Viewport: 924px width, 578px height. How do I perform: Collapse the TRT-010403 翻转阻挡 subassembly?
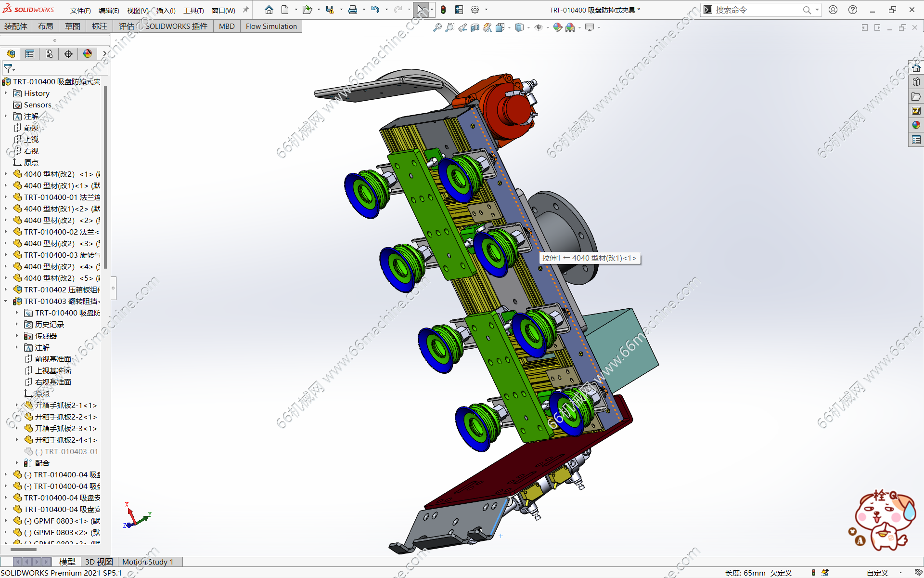(6, 301)
